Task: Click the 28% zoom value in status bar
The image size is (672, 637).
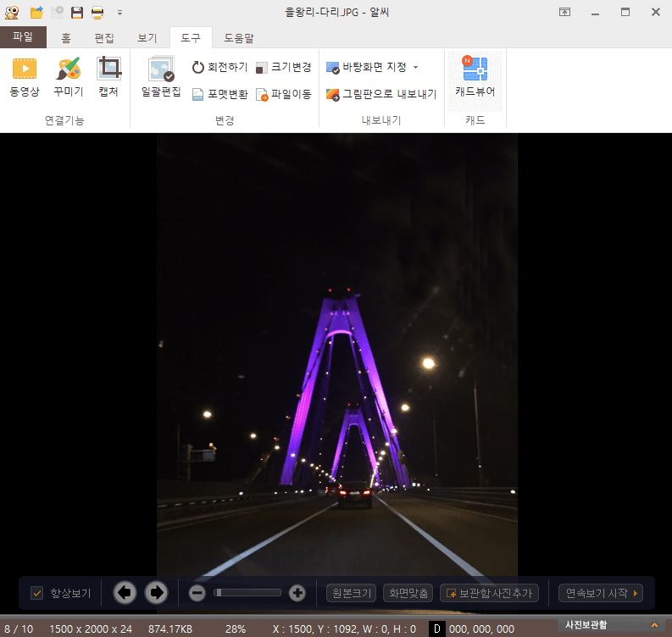Action: (x=236, y=629)
